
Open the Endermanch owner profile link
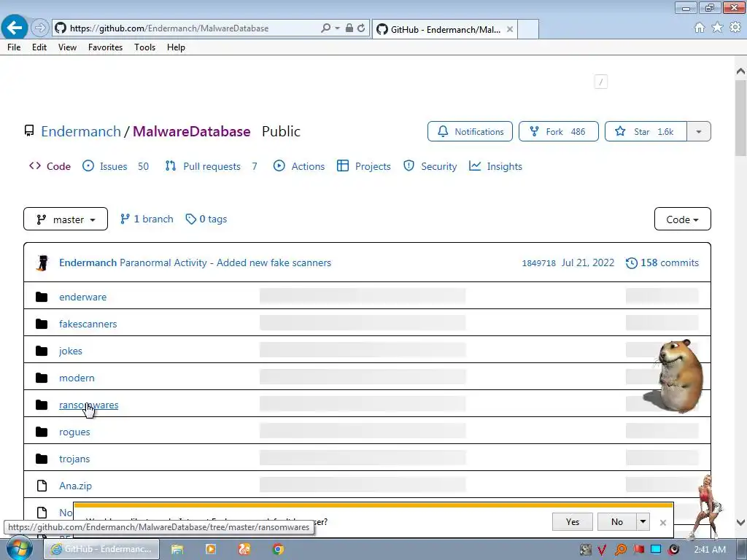click(81, 131)
